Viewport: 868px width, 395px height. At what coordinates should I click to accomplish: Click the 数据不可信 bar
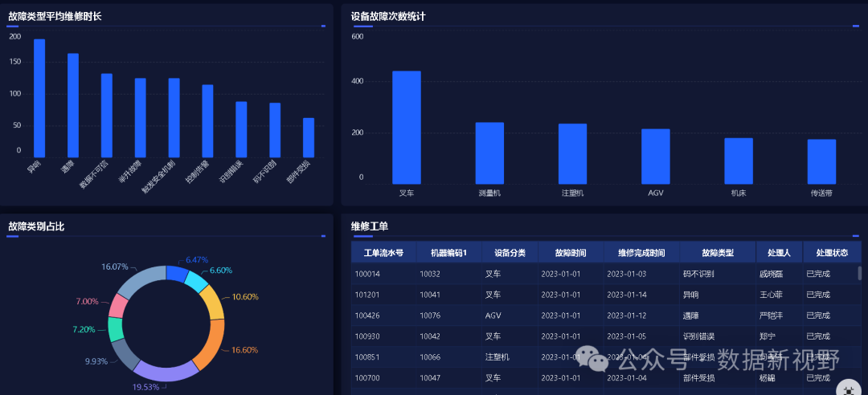click(107, 116)
